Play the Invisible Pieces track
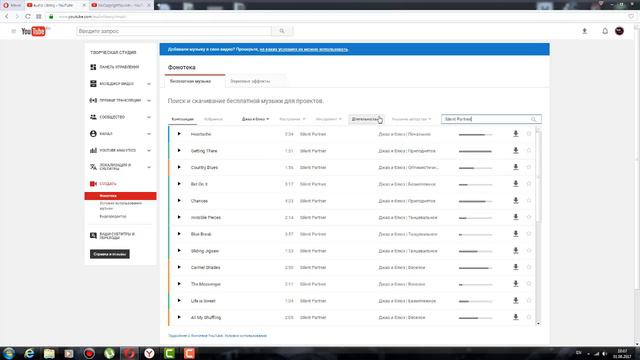The image size is (640, 360). tap(179, 217)
